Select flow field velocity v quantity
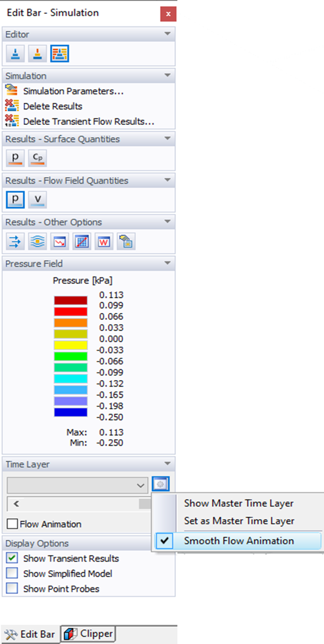 37,199
